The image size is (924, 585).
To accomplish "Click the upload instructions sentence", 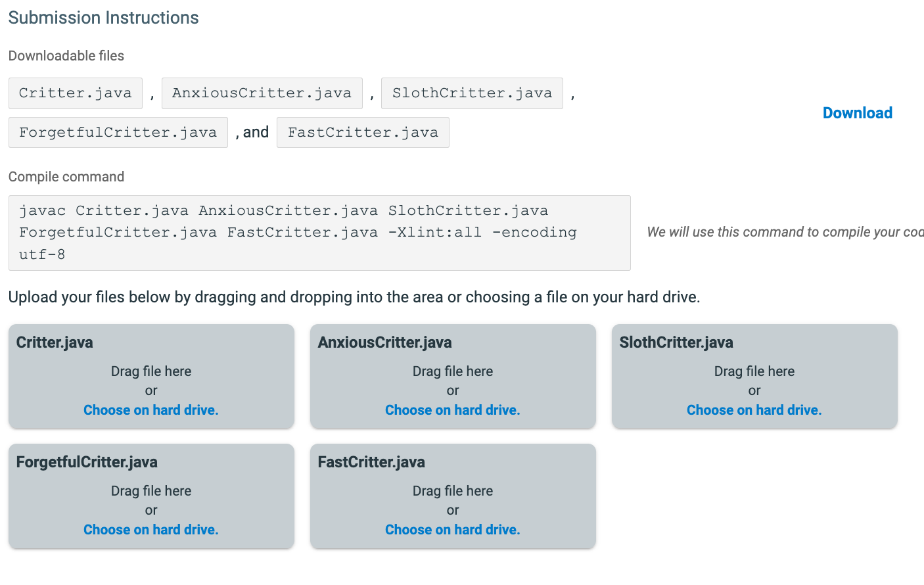I will coord(354,297).
